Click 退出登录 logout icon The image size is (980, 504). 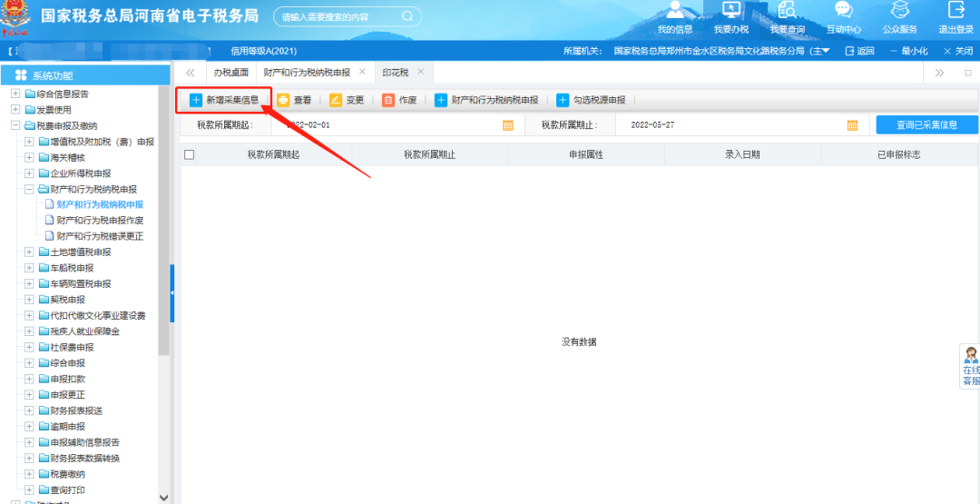coord(955,10)
